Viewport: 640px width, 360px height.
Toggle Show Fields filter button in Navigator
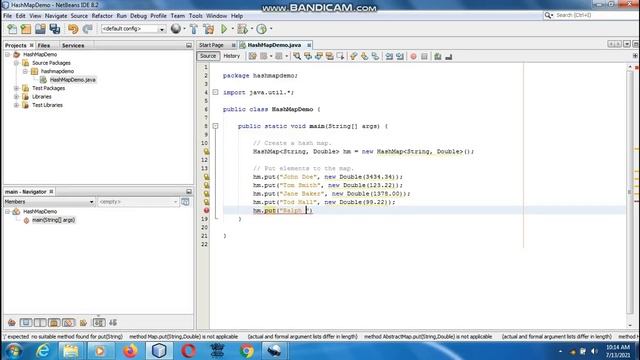(x=26, y=322)
